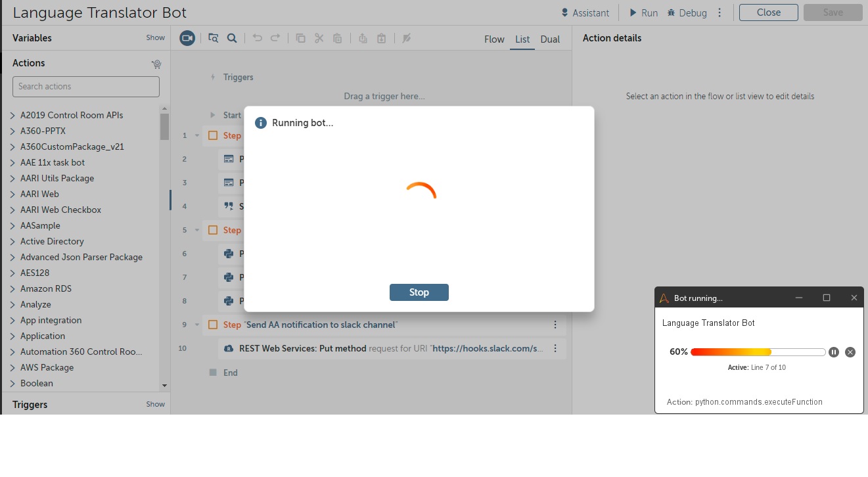The image size is (868, 477).
Task: Click the Run button in header
Action: pyautogui.click(x=644, y=12)
